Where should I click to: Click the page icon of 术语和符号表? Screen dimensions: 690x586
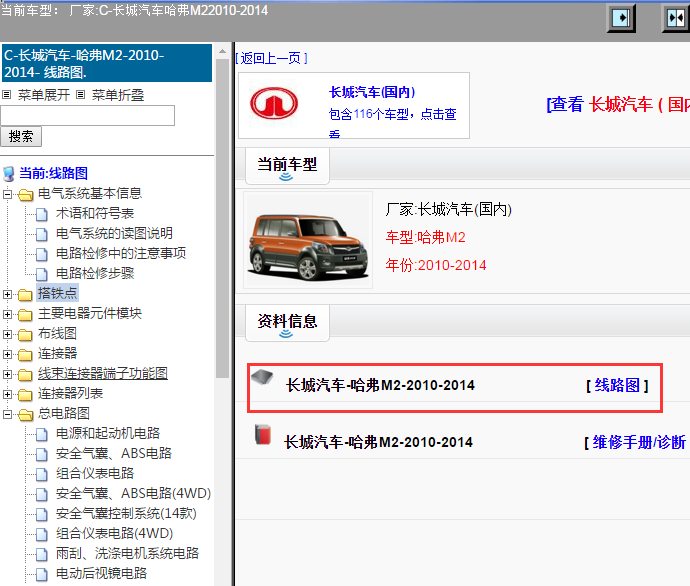(x=42, y=214)
